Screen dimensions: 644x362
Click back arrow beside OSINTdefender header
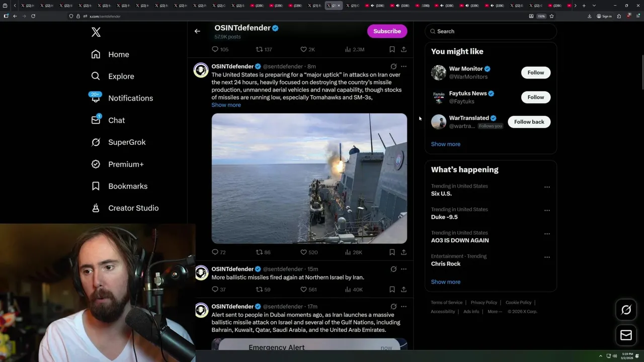(197, 31)
